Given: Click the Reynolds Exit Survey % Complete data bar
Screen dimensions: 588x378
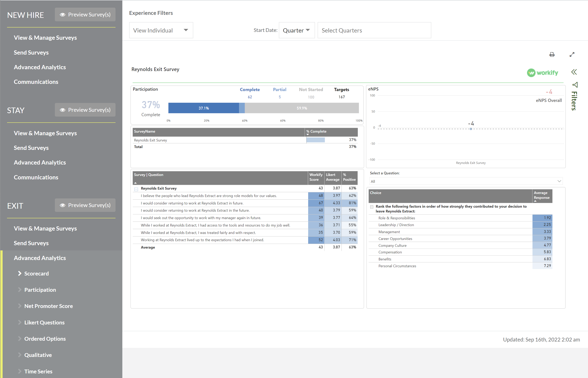Looking at the screenshot, I should pos(316,140).
